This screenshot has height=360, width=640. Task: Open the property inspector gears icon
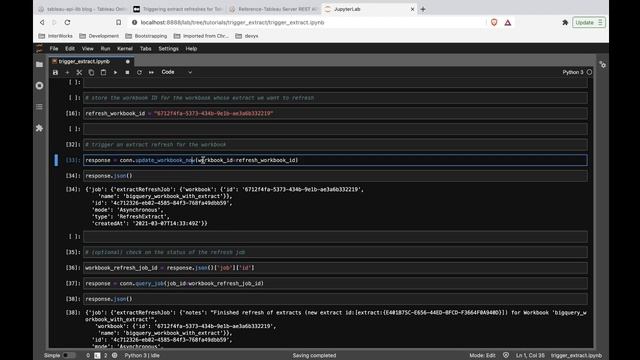602,64
